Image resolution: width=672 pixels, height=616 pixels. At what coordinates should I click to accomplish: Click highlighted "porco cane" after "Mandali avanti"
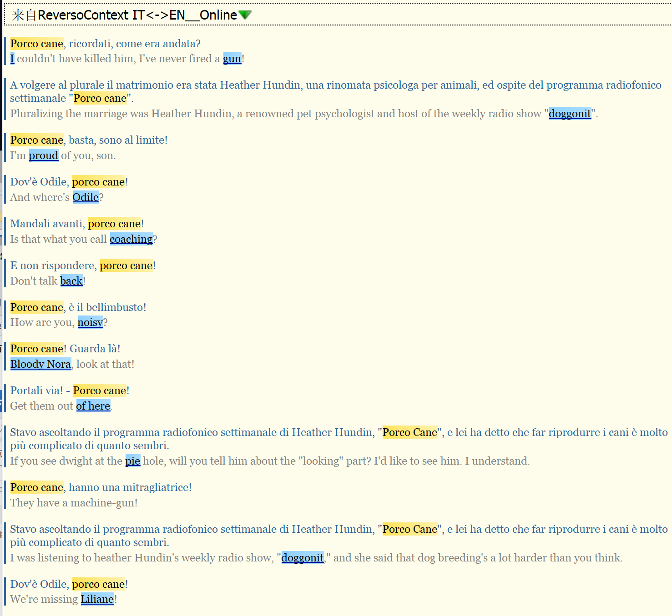point(114,224)
